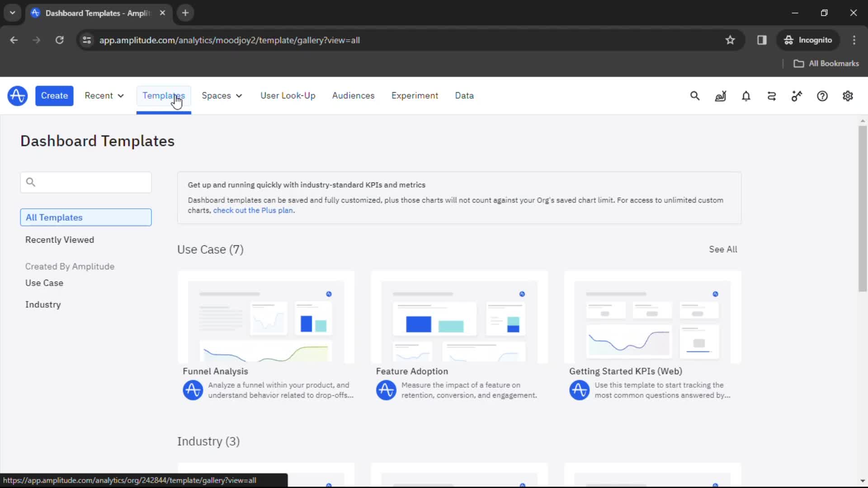Viewport: 868px width, 488px height.
Task: Click the bookmarks icon in header
Action: point(730,40)
